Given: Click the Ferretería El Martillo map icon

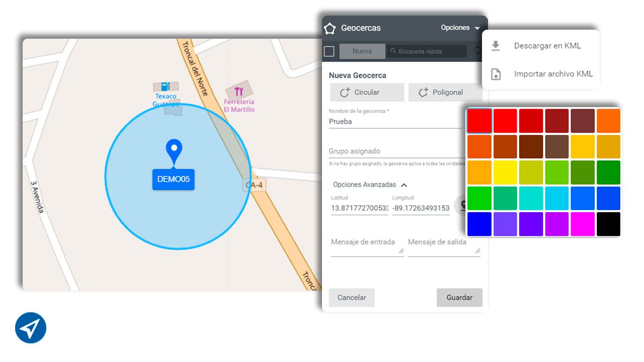Looking at the screenshot, I should pos(239,91).
